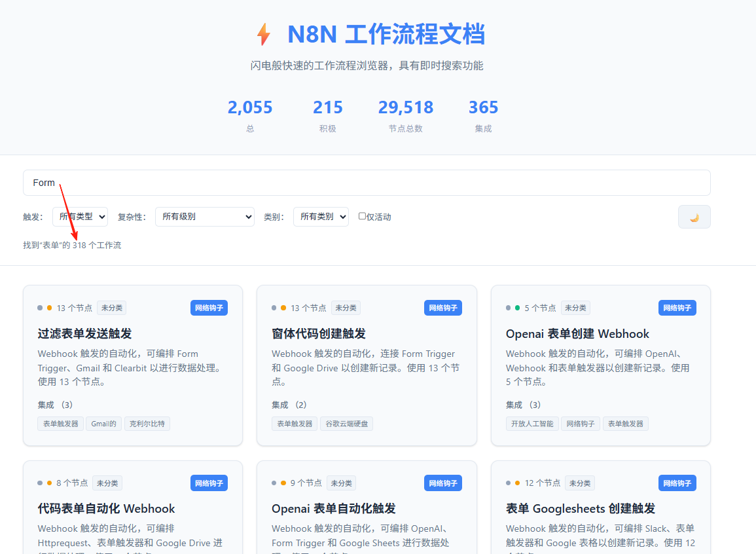The height and width of the screenshot is (554, 756).
Task: Click 未分类 tag on Openai 表单创建 Webhook card
Action: [x=575, y=308]
